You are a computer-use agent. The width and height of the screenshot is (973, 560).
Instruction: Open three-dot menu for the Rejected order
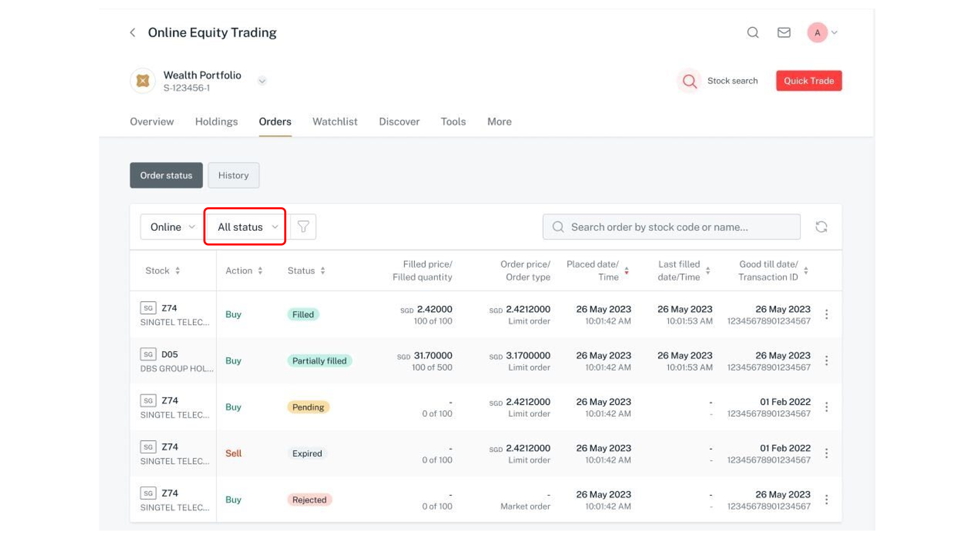(826, 500)
